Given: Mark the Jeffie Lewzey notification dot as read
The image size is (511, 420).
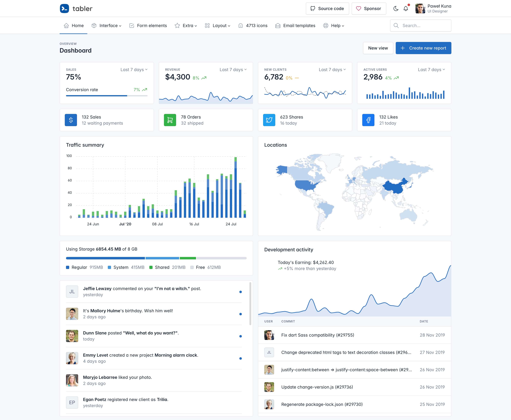Looking at the screenshot, I should tap(240, 292).
